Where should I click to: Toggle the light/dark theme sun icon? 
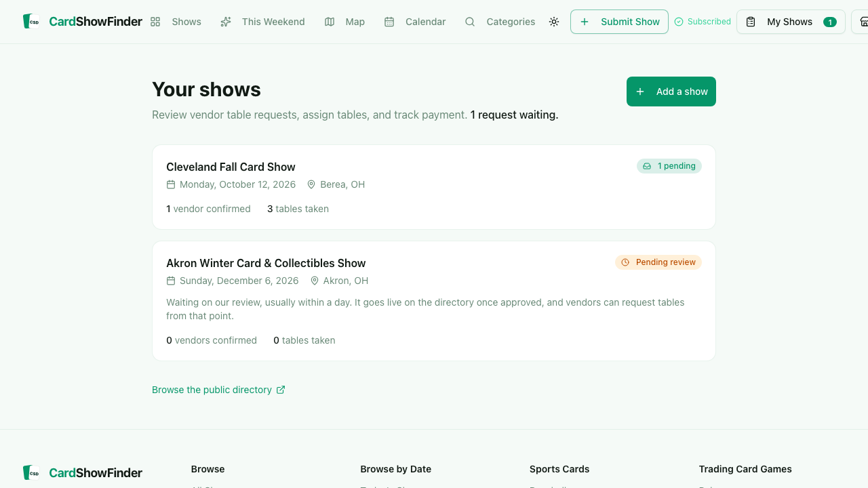click(x=554, y=22)
